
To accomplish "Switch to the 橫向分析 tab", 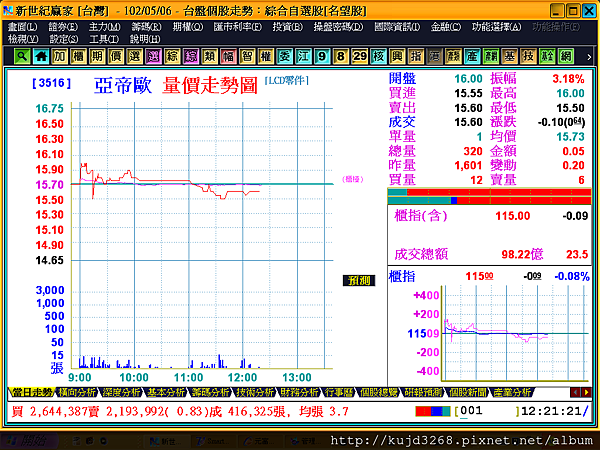I will (76, 392).
